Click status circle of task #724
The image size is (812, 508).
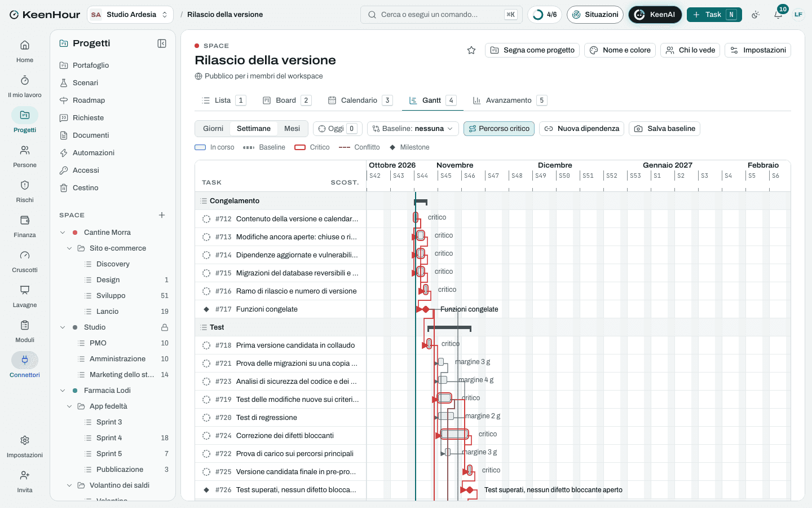point(206,436)
